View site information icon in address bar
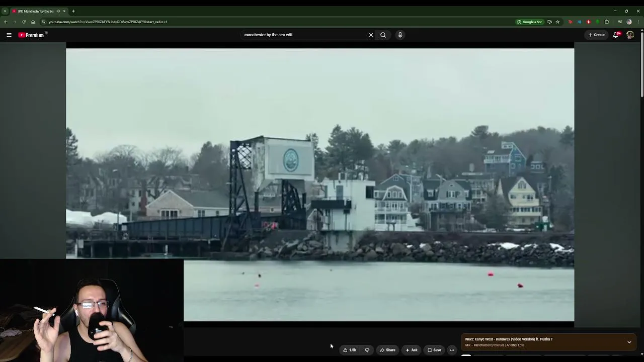The height and width of the screenshot is (362, 644). (x=44, y=22)
